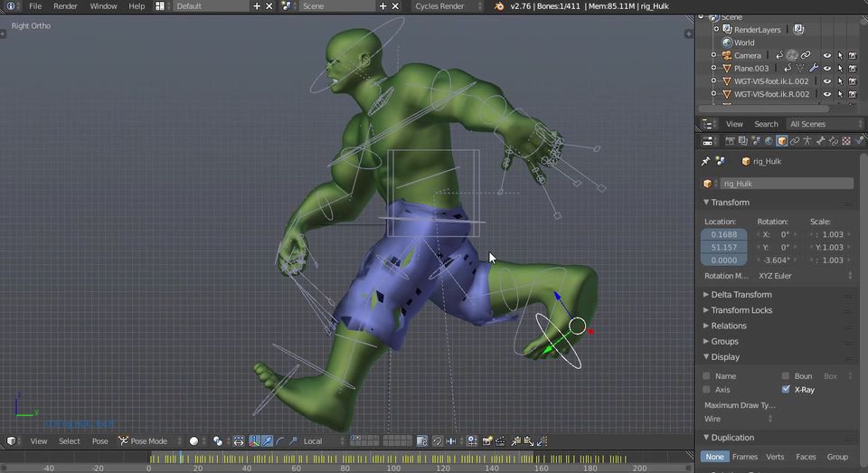The width and height of the screenshot is (868, 473).
Task: Open the Help menu
Action: (137, 6)
